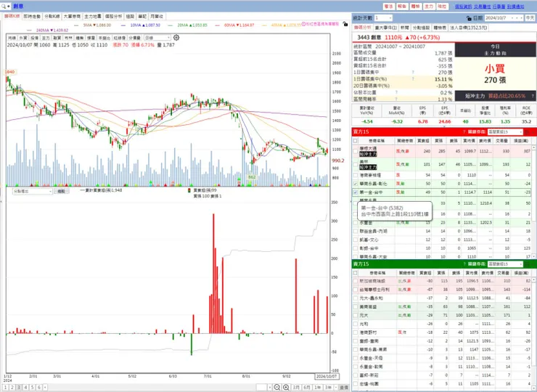The height and width of the screenshot is (392, 537).
Task: Toggle 均線 chart indicator button
Action: click(x=12, y=38)
